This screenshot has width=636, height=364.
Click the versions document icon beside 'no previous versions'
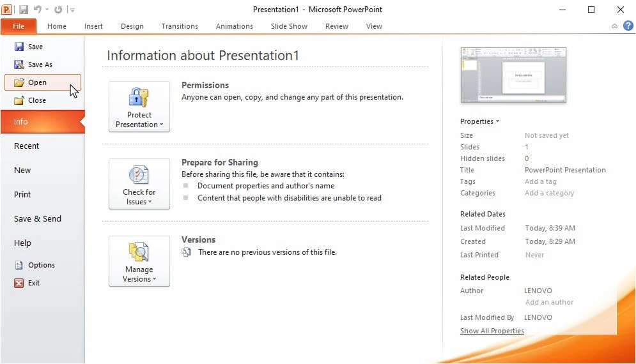tap(186, 252)
